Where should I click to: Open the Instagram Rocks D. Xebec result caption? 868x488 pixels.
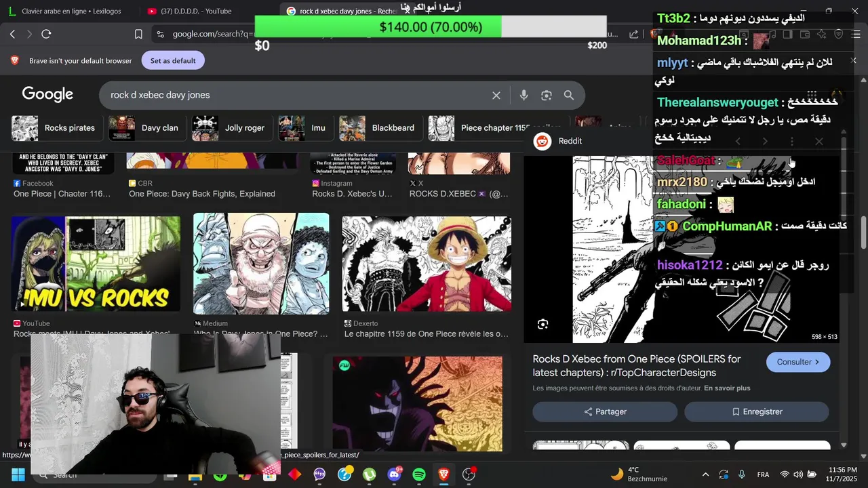(352, 194)
